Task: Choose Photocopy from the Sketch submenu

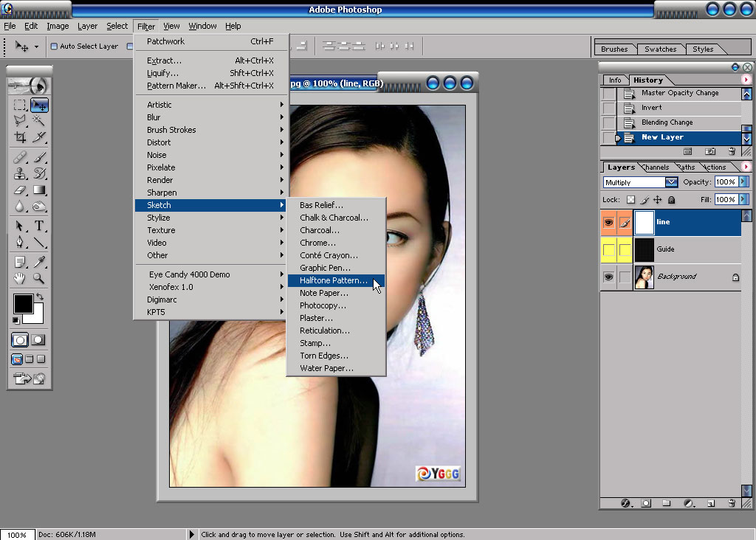Action: click(x=336, y=305)
